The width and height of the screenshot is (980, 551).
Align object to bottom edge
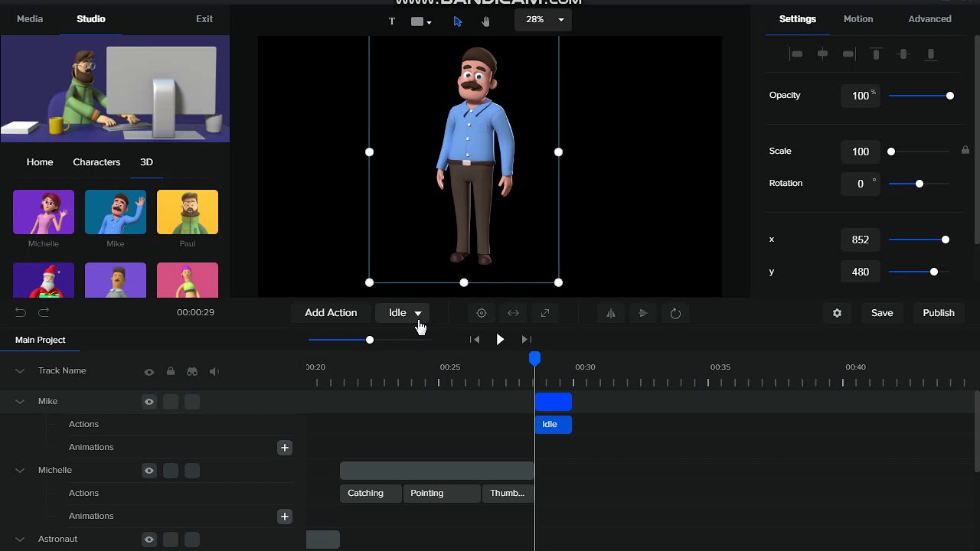tap(931, 54)
